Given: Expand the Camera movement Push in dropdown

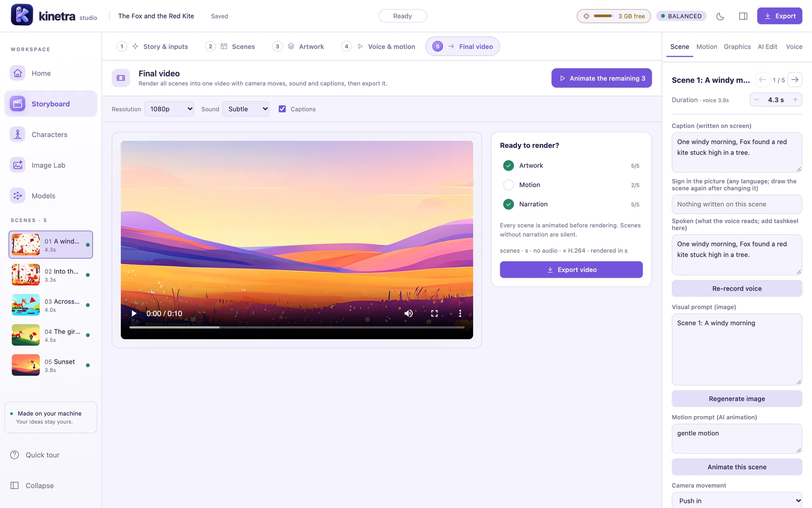Looking at the screenshot, I should pos(737,500).
